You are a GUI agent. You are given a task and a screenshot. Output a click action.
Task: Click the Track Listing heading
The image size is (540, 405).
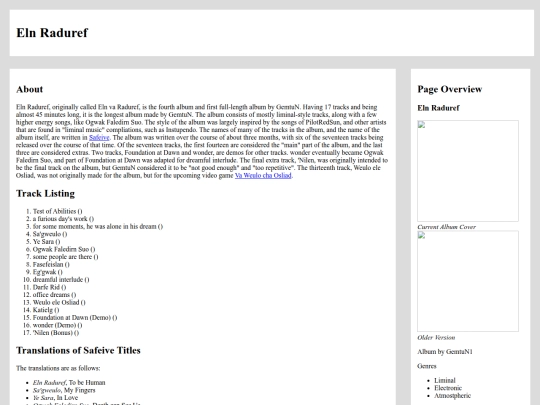[x=45, y=194]
